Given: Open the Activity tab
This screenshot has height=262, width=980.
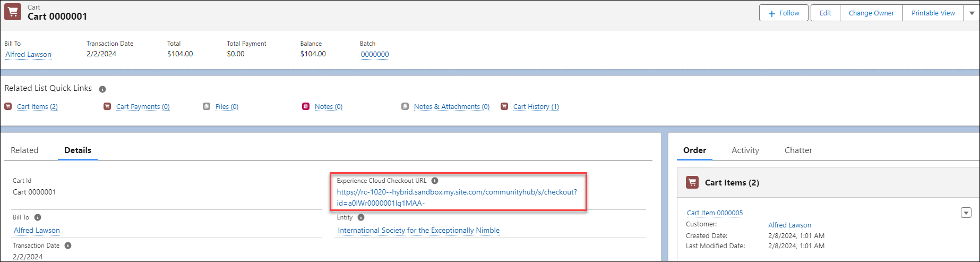Looking at the screenshot, I should click(745, 150).
